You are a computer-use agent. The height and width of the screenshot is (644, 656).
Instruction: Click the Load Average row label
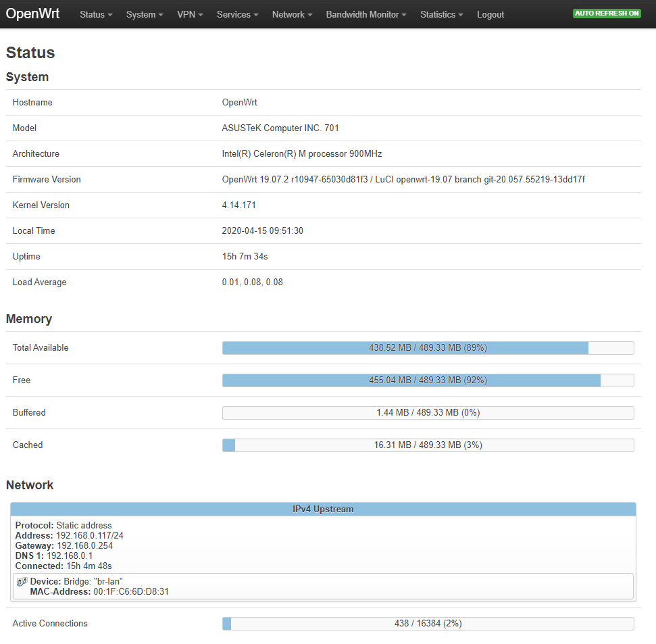[x=39, y=282]
